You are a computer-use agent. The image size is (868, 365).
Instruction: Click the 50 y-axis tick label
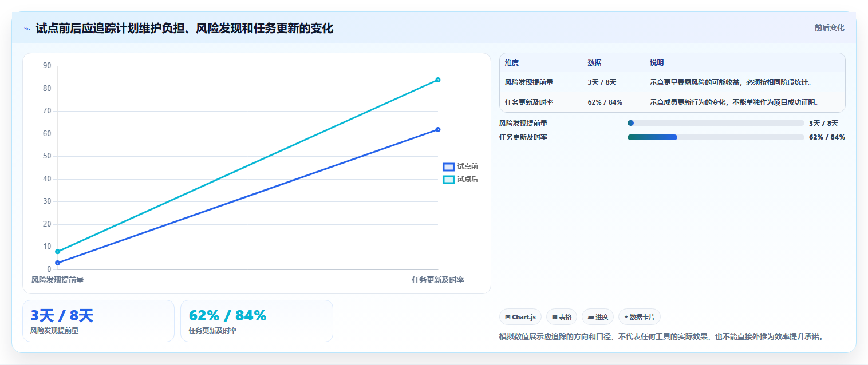[47, 156]
